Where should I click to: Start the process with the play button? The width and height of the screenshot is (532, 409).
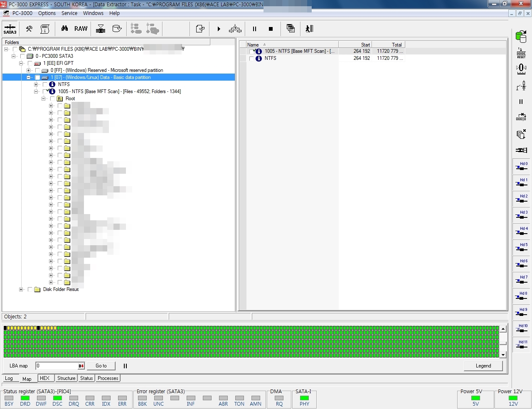219,29
